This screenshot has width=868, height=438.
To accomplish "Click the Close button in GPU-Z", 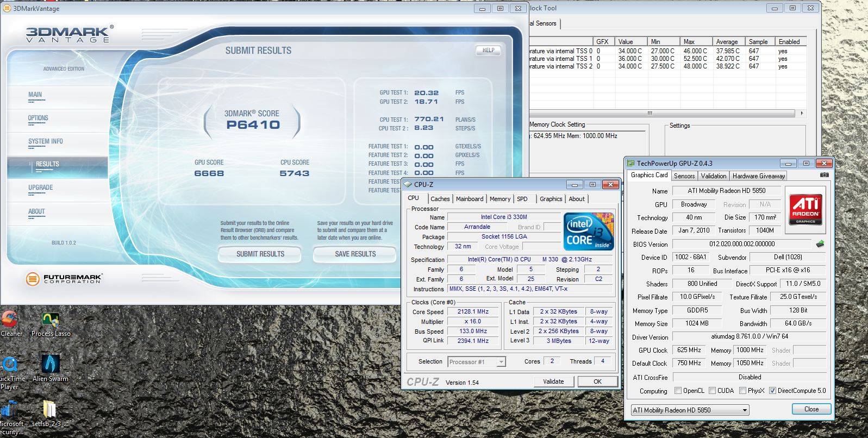I will (x=811, y=409).
